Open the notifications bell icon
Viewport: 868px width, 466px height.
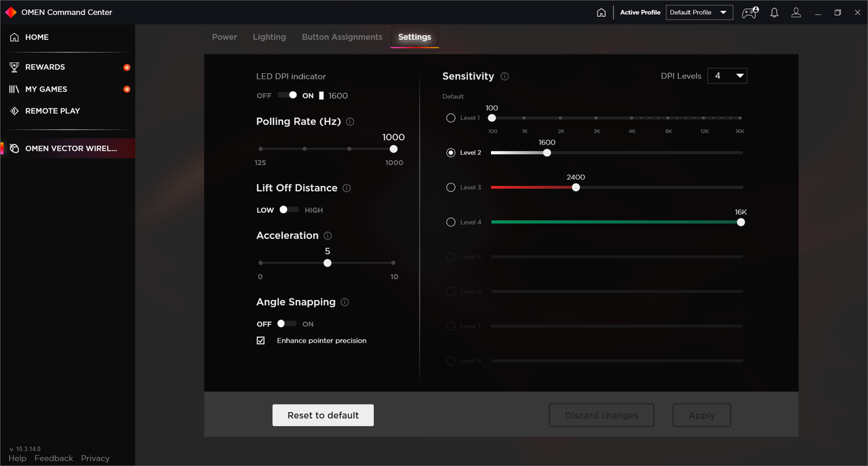(x=774, y=12)
